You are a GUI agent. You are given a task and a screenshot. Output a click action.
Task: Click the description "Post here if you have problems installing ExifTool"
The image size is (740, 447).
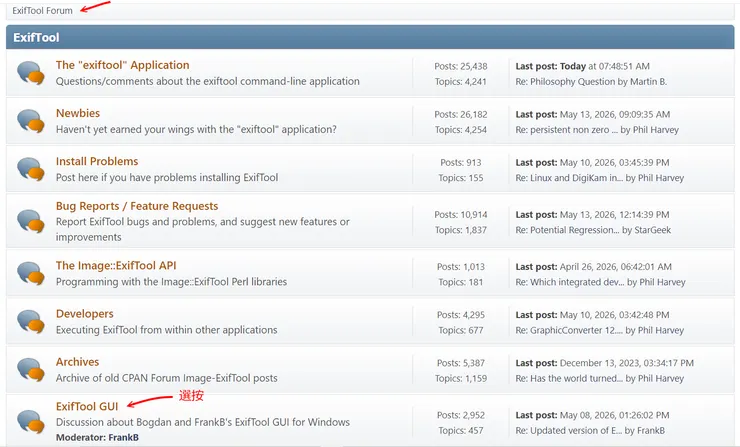tap(167, 177)
